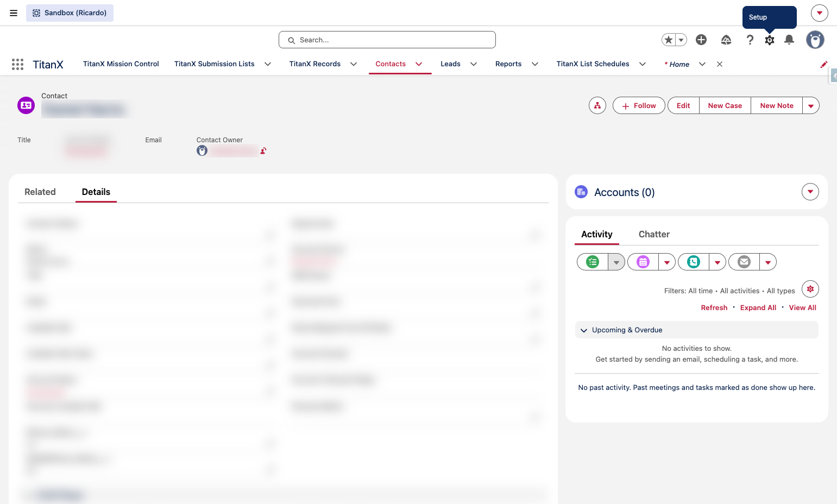This screenshot has width=837, height=504.
Task: Open global actions plus menu
Action: pyautogui.click(x=701, y=40)
